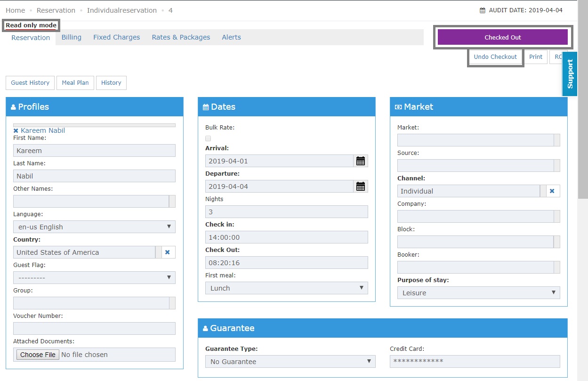Click the Individualreservation breadcrumb link

click(x=122, y=10)
